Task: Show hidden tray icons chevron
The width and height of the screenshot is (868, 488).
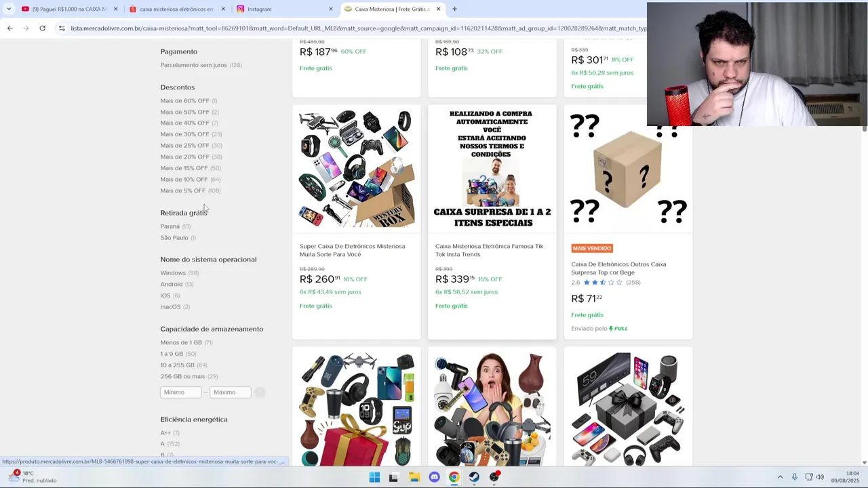Action: tap(780, 477)
